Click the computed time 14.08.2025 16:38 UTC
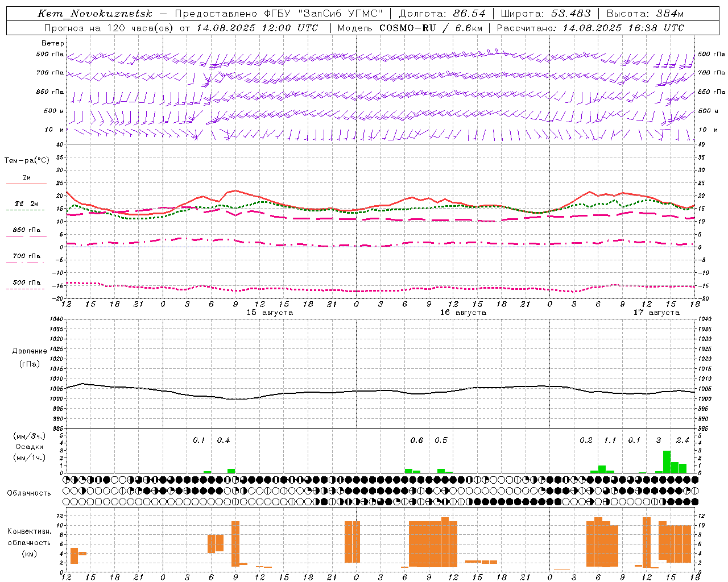The width and height of the screenshot is (728, 582). [x=623, y=28]
